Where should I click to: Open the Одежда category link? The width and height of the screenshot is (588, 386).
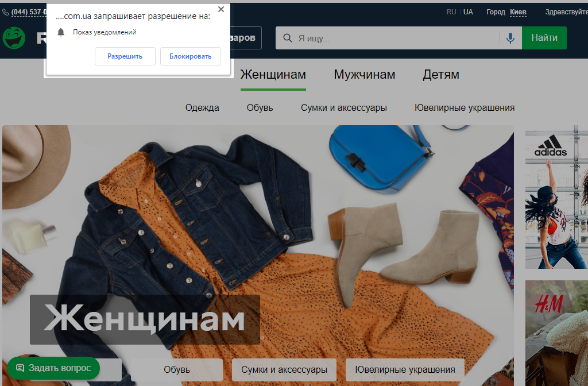coord(202,107)
